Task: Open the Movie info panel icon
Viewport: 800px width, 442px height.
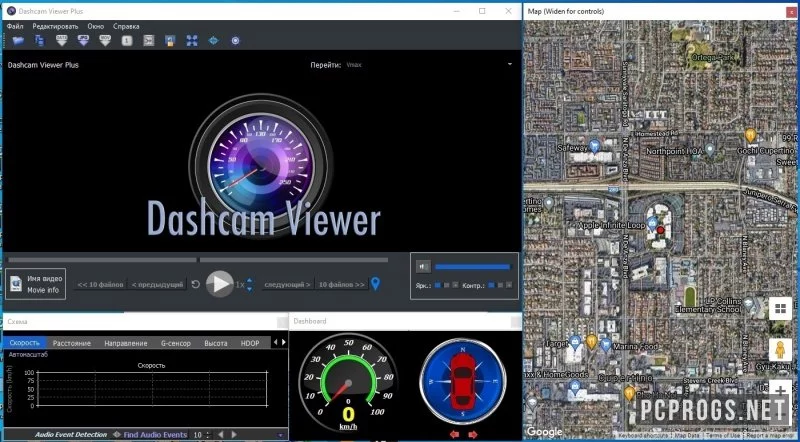Action: pyautogui.click(x=16, y=284)
